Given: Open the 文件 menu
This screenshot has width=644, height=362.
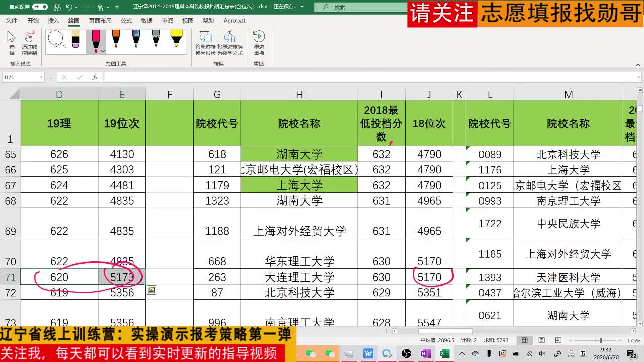Looking at the screenshot, I should tap(11, 21).
